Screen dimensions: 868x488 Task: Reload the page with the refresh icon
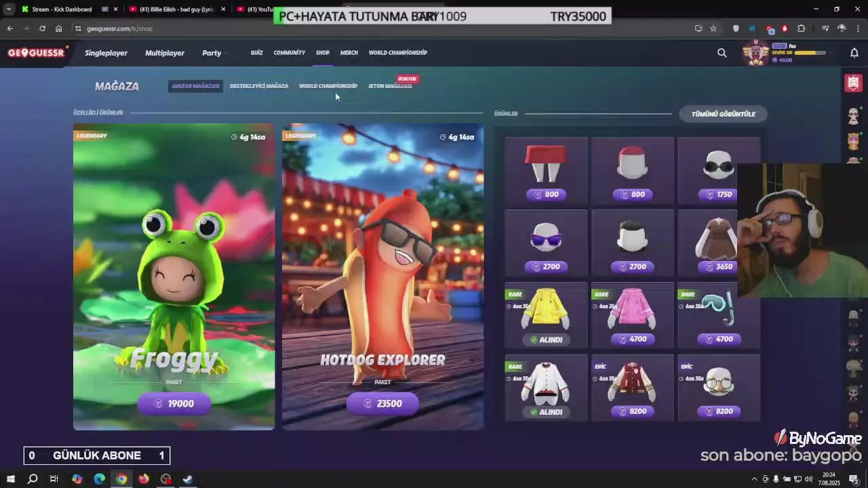[42, 28]
